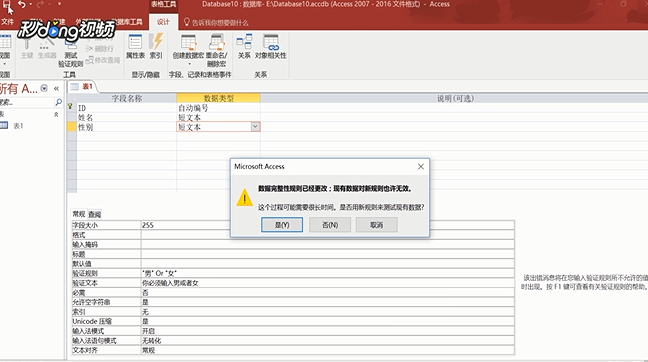Open the Undo history dropdown arrow
The width and height of the screenshot is (648, 362).
pos(31,4)
